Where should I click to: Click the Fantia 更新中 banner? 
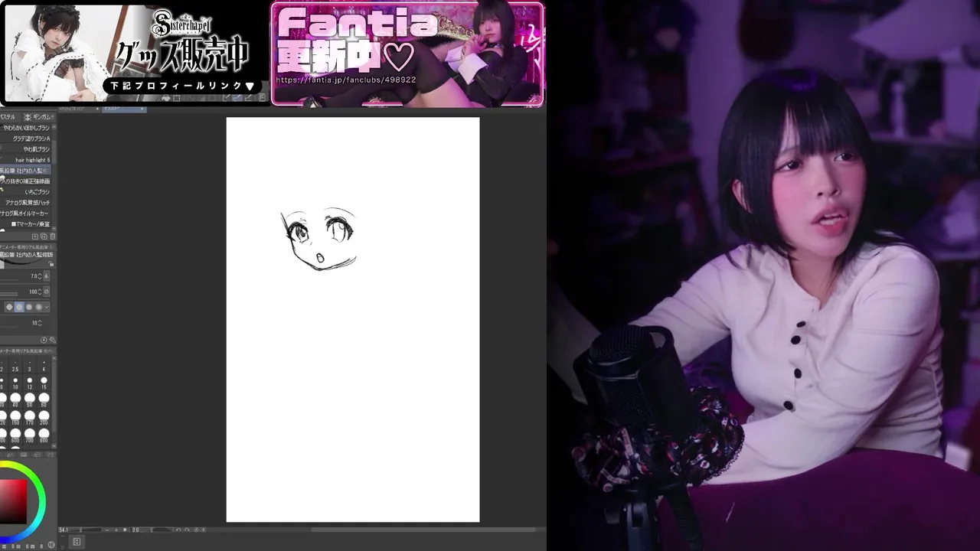[407, 54]
